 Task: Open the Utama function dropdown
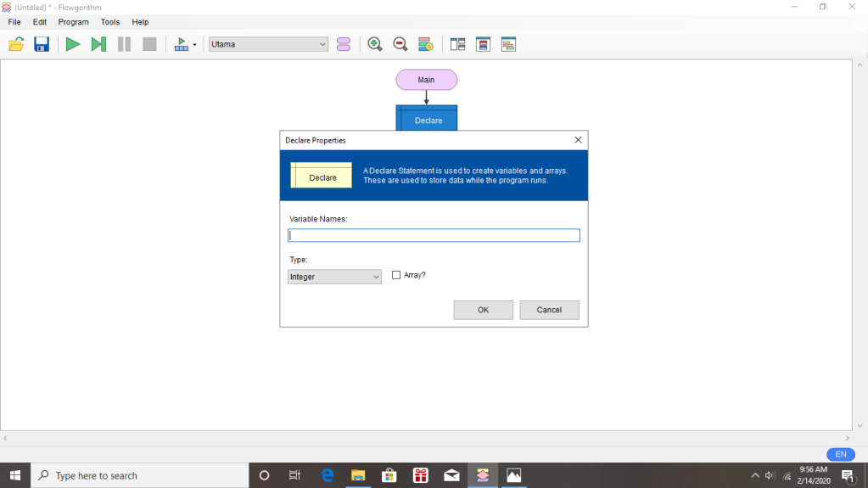pyautogui.click(x=268, y=44)
